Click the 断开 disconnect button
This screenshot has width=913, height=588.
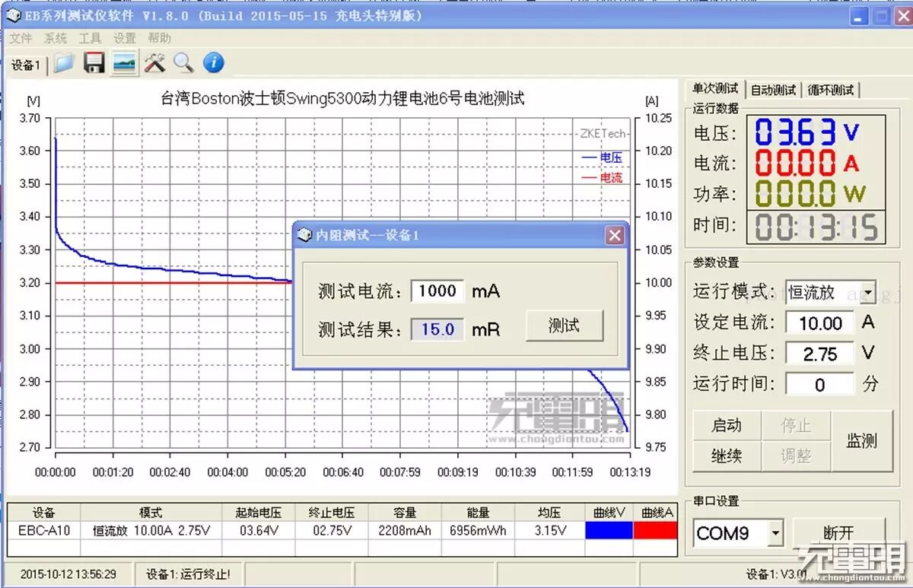838,533
